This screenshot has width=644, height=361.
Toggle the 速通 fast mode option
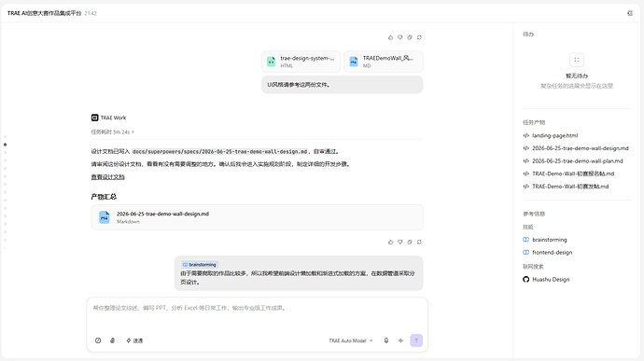click(134, 340)
